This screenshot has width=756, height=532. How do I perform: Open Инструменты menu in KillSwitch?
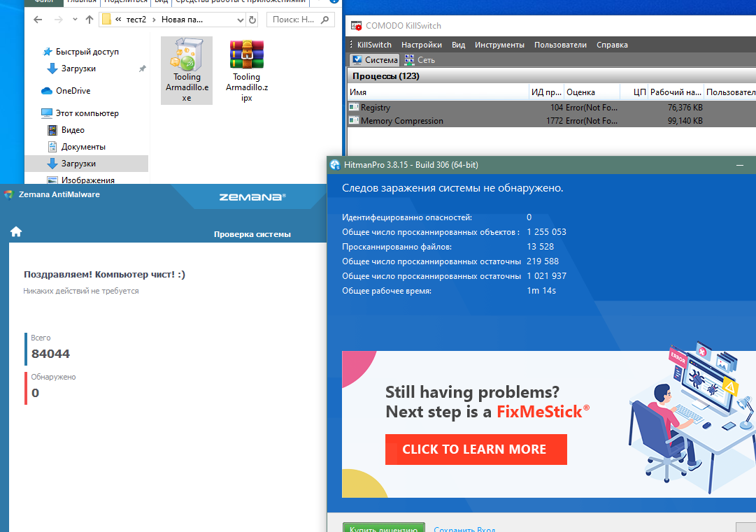[x=499, y=45]
